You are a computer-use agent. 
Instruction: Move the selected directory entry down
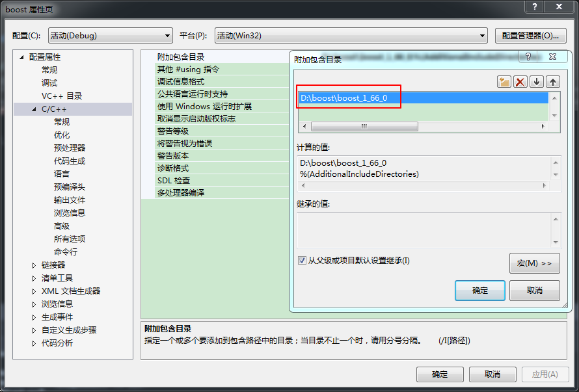click(537, 81)
